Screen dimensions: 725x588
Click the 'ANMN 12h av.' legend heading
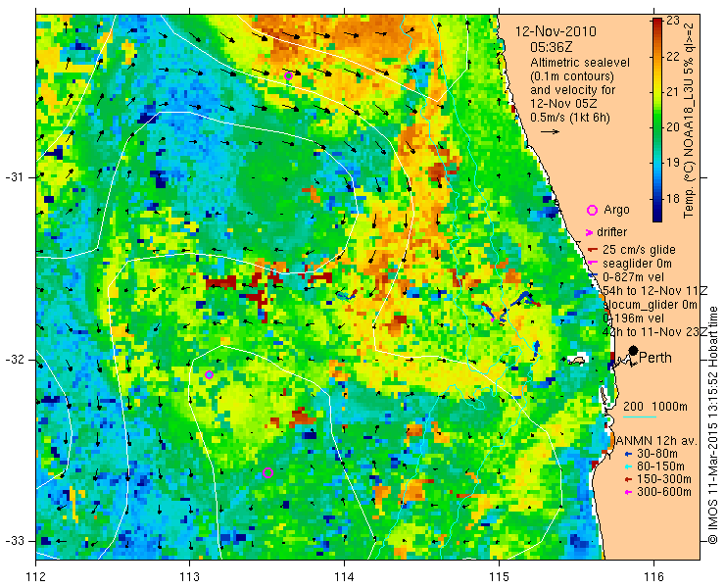coord(656,441)
